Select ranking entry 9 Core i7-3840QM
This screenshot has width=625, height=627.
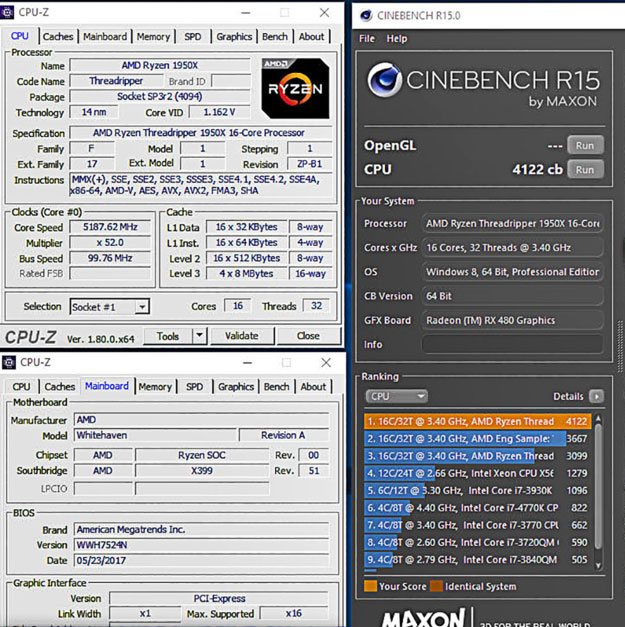click(x=477, y=559)
